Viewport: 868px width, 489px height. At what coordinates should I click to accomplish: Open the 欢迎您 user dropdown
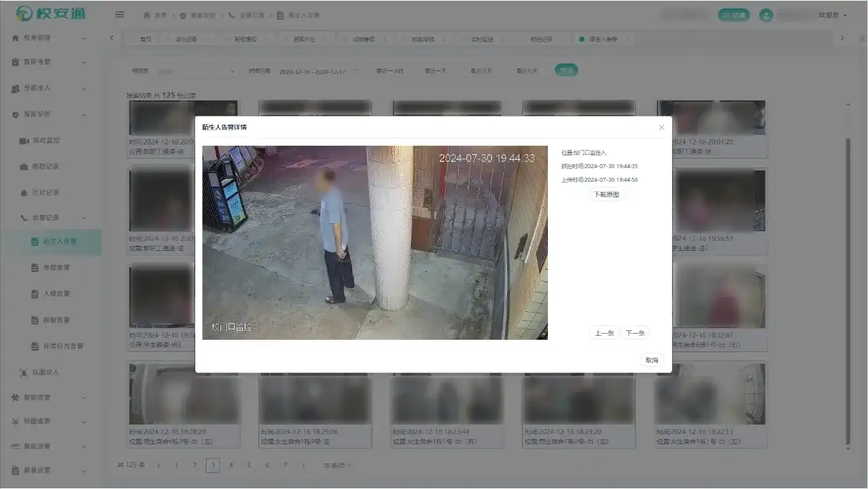pos(832,15)
